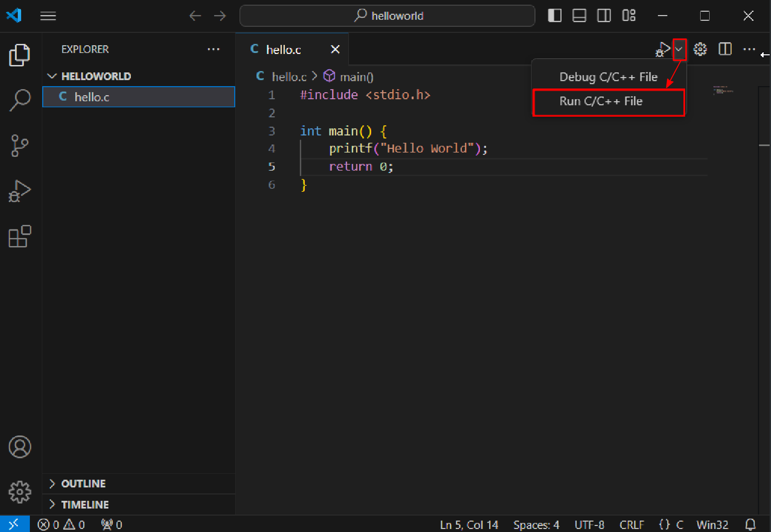The width and height of the screenshot is (771, 532).
Task: Open Source Control view
Action: (x=20, y=145)
